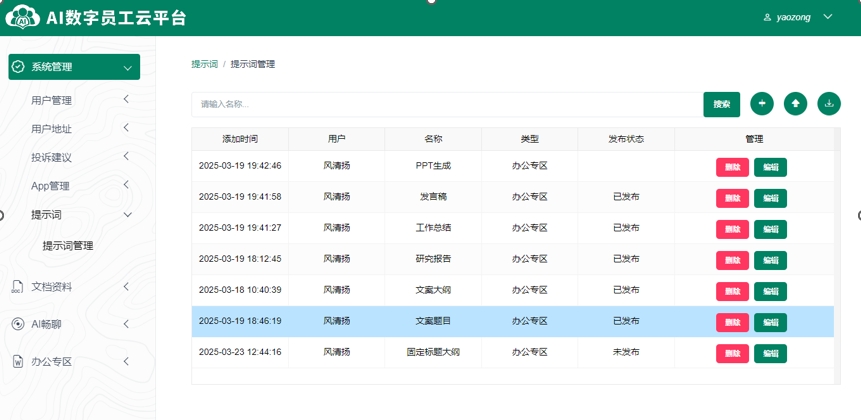Open the yaozong user dropdown

coord(797,18)
